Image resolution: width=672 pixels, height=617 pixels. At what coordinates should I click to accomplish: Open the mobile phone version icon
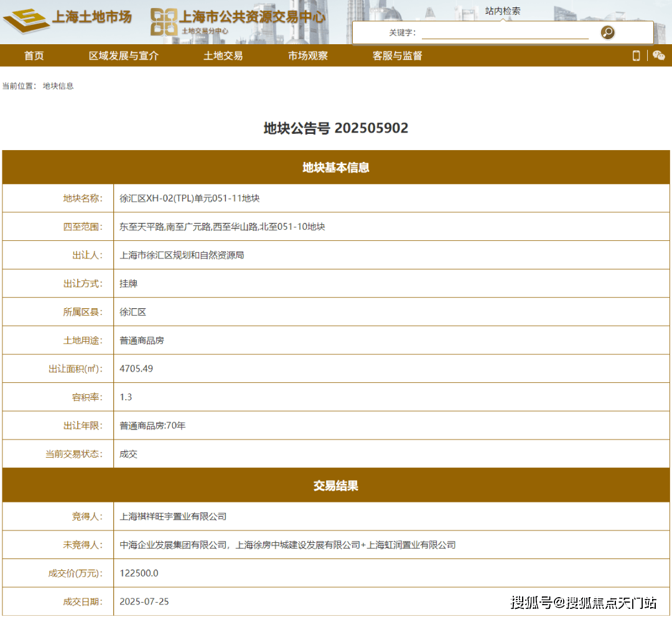(636, 55)
